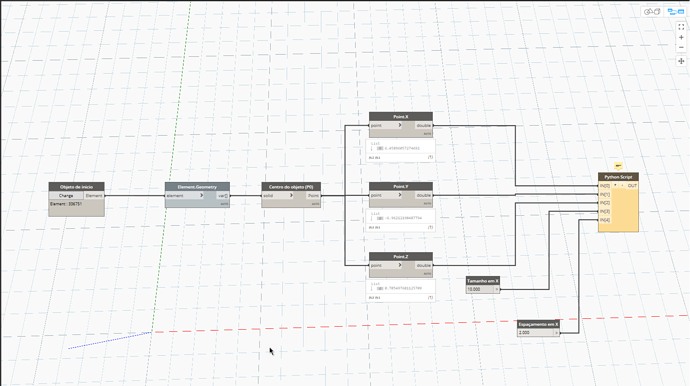Select the Python Script node title
690x386 pixels.
pos(618,177)
